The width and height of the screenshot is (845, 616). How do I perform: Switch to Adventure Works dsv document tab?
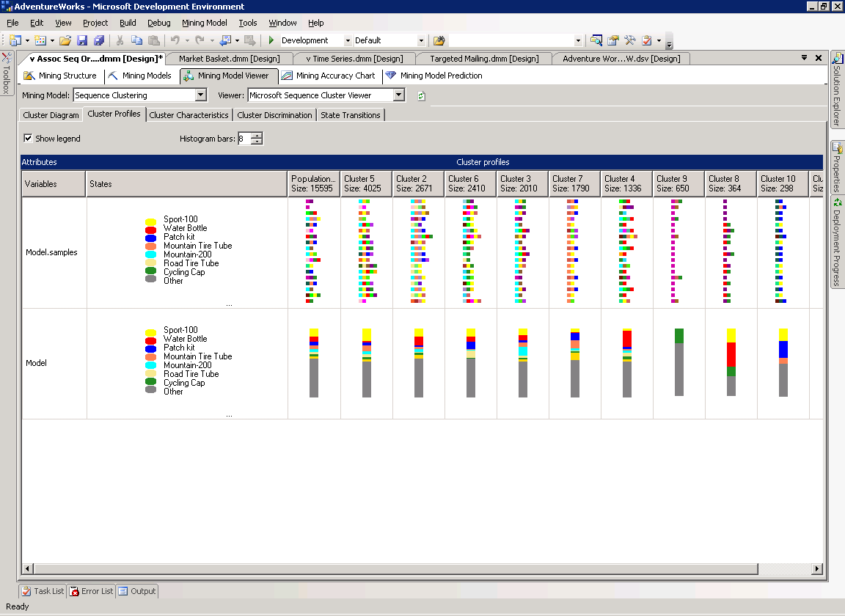click(621, 58)
